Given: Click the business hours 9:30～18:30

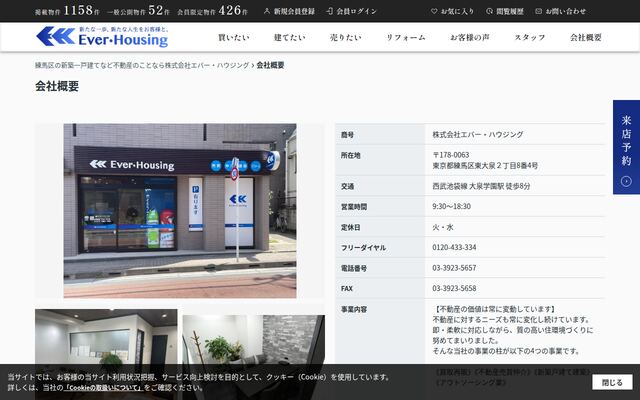Looking at the screenshot, I should coord(451,207).
